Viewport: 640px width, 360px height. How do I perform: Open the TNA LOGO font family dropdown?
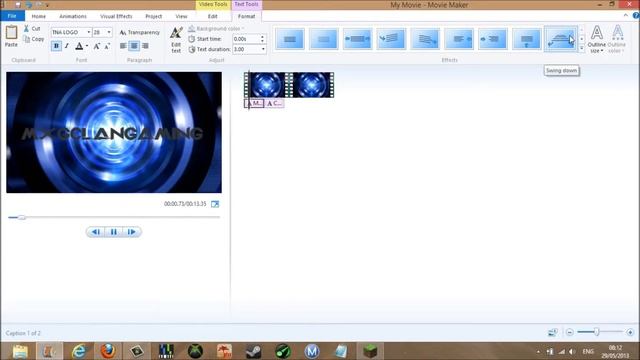(89, 32)
